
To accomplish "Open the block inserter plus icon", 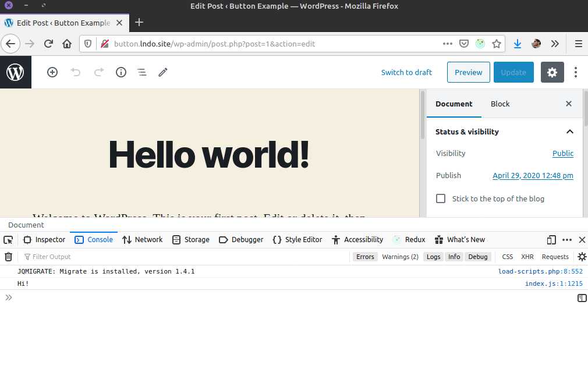I will (52, 72).
